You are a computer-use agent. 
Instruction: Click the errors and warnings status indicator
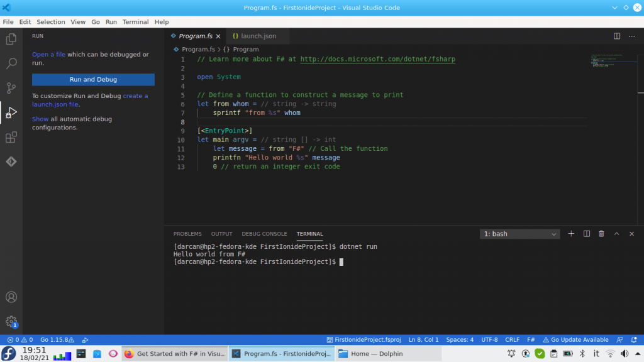(20, 340)
